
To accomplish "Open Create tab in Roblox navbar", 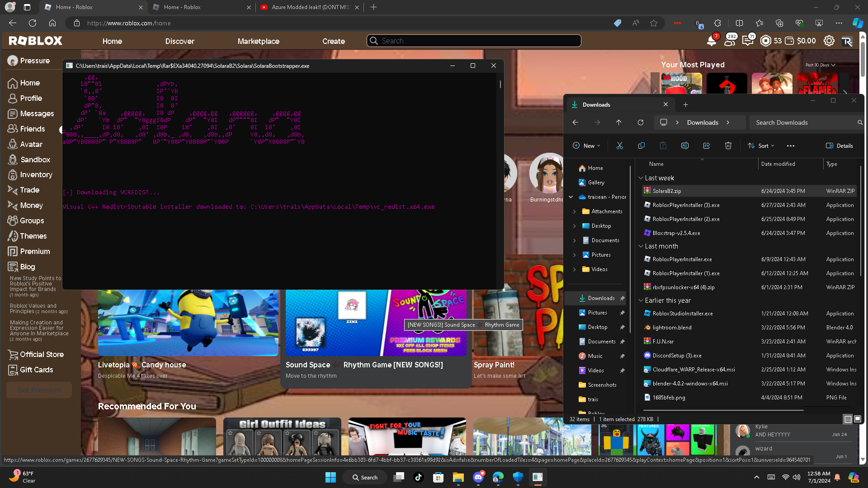I will (x=334, y=41).
